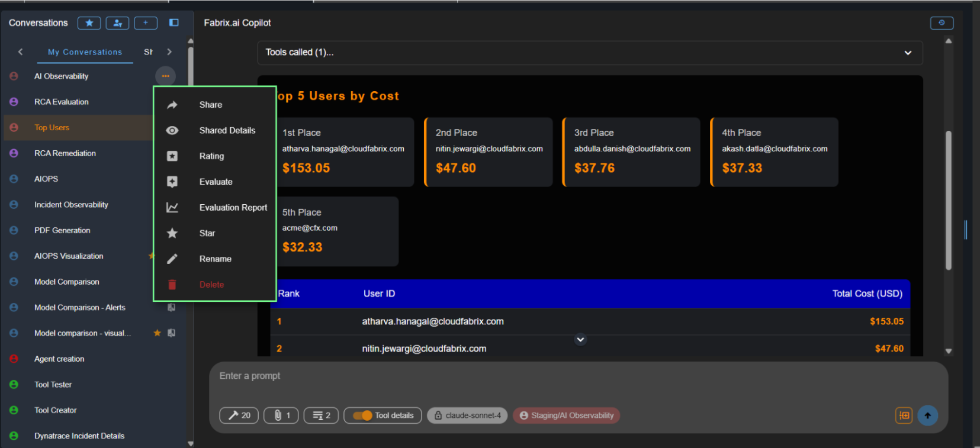Image resolution: width=980 pixels, height=448 pixels.
Task: Switch to the My Conversations tab
Action: pos(85,52)
